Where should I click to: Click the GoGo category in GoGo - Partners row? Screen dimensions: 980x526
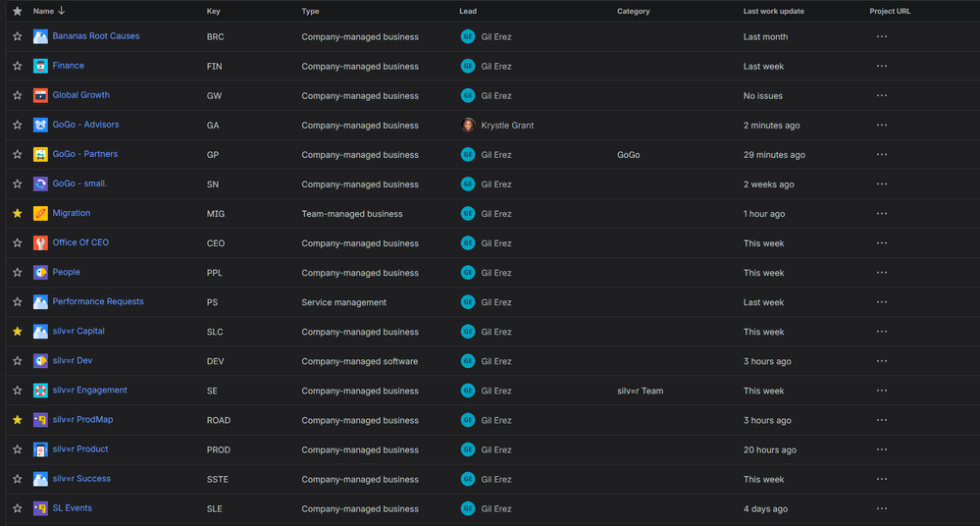(x=628, y=154)
